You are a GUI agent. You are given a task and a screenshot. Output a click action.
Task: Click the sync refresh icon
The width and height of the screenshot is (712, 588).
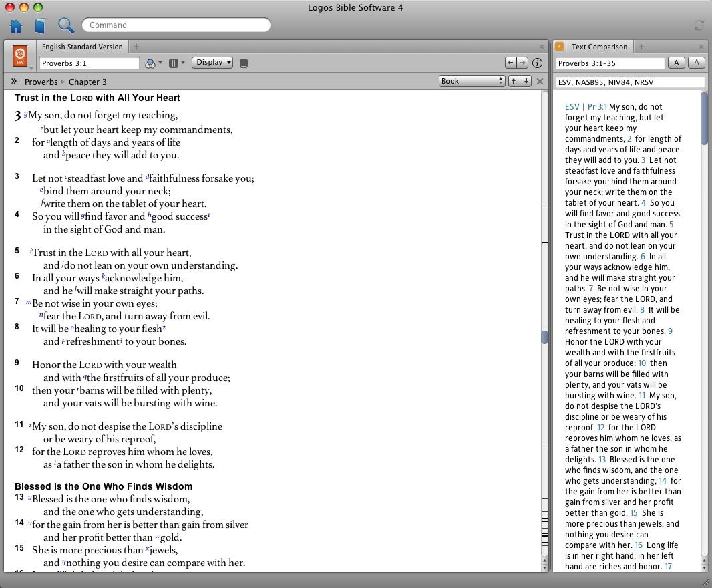point(699,26)
